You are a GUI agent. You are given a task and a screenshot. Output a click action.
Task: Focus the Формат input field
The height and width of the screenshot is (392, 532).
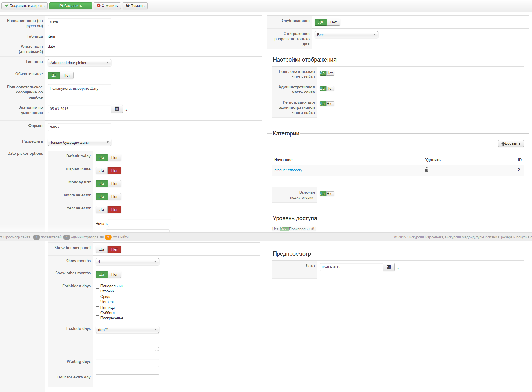coord(80,127)
